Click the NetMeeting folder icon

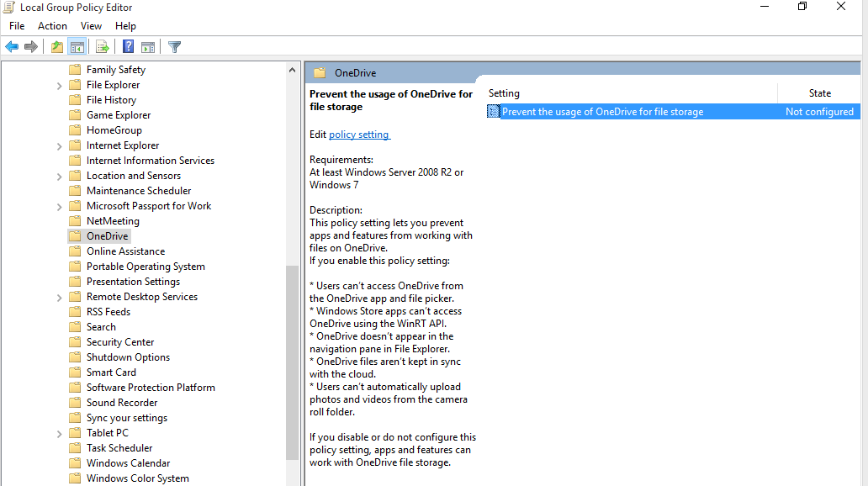pyautogui.click(x=75, y=221)
